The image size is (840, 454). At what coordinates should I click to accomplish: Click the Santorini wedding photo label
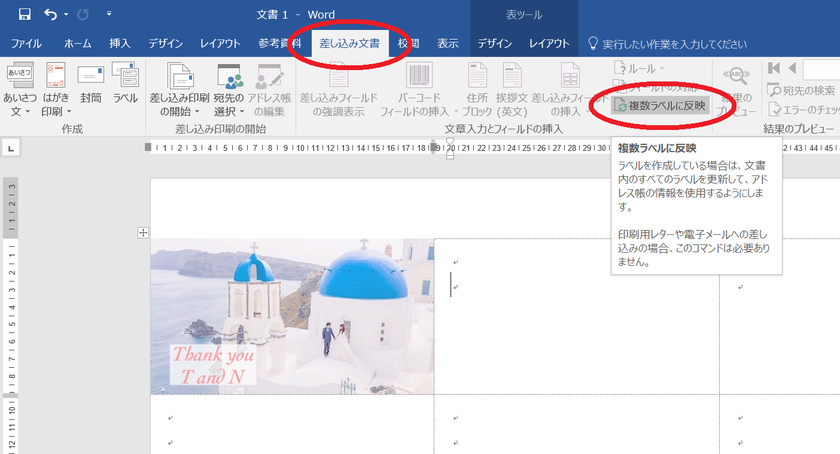coord(292,316)
